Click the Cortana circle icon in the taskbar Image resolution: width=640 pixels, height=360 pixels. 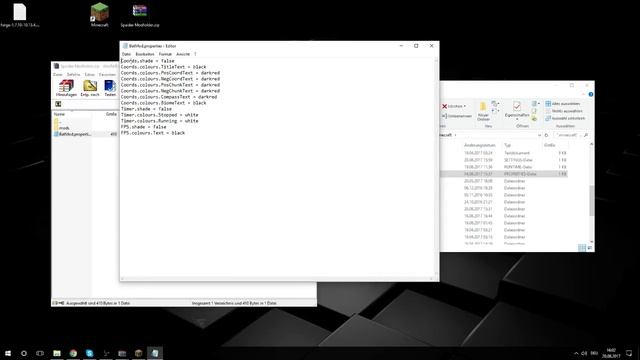24,353
